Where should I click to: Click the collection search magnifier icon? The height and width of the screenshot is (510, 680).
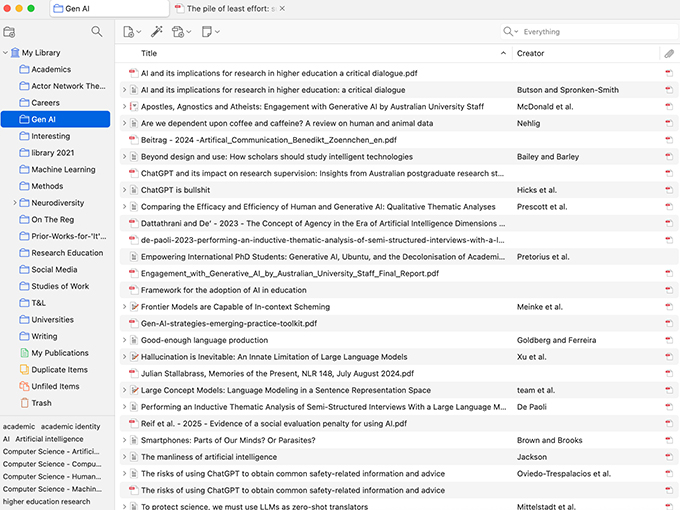[x=97, y=32]
